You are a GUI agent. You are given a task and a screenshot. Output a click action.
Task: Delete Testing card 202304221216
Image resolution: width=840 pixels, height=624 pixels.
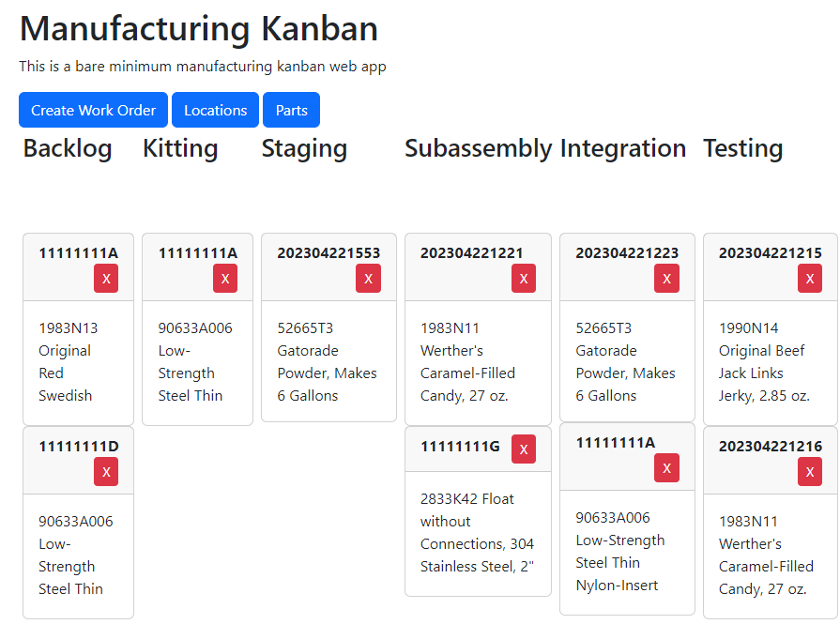pyautogui.click(x=809, y=472)
